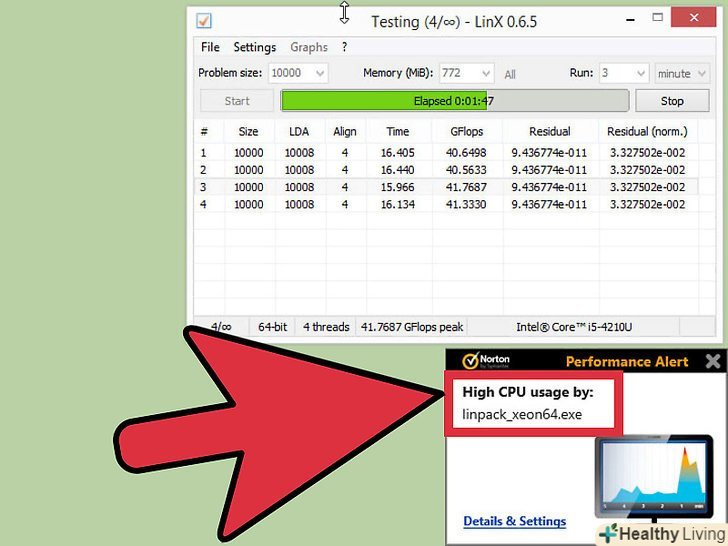This screenshot has width=728, height=546.
Task: Click the linpack_xeon64.exe process name
Action: point(522,414)
